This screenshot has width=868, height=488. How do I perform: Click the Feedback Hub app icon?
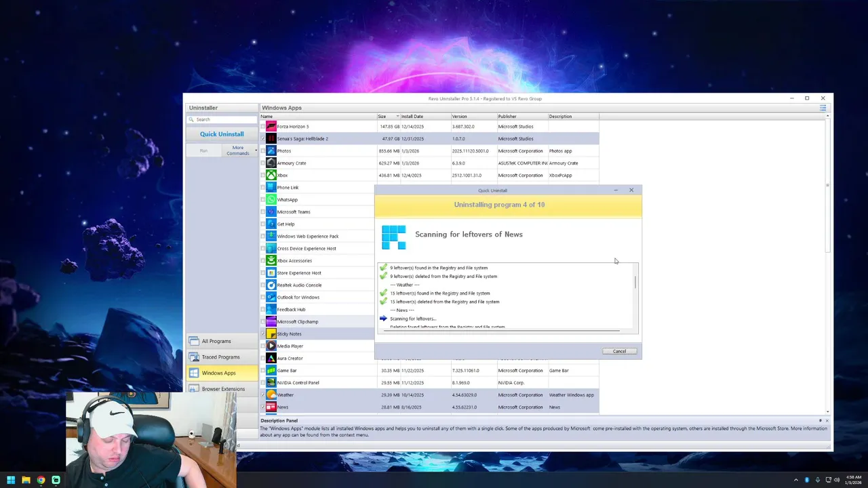271,310
